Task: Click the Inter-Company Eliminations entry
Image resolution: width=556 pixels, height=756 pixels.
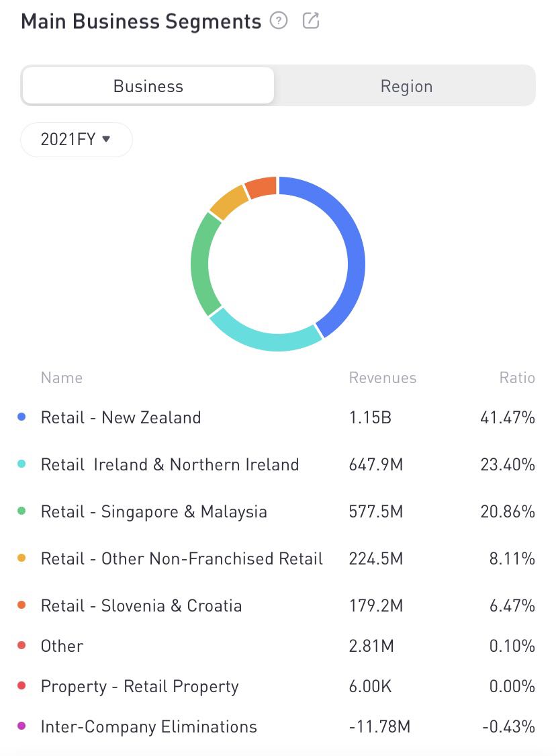Action: (148, 726)
